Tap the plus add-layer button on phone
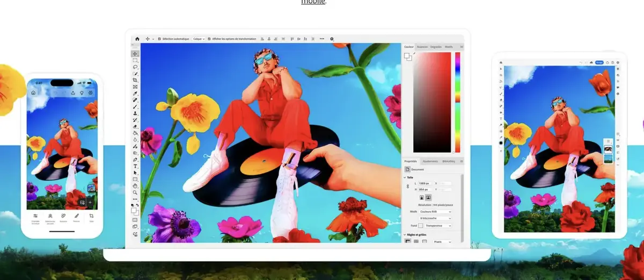The height and width of the screenshot is (280, 644). point(91,203)
